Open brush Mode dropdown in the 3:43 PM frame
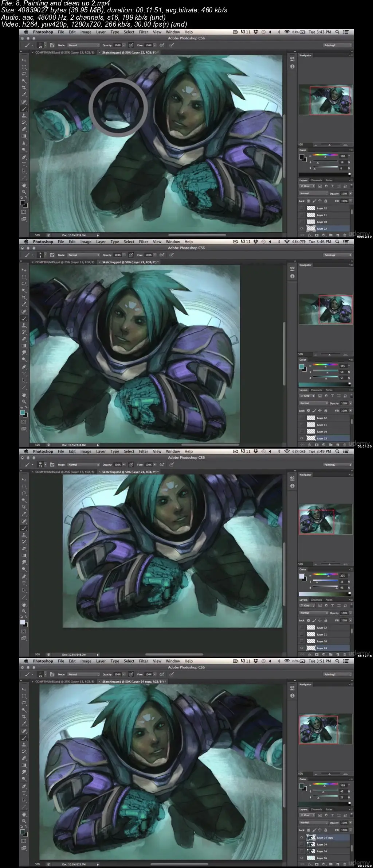Viewport: 373px width, 868px height. click(83, 46)
